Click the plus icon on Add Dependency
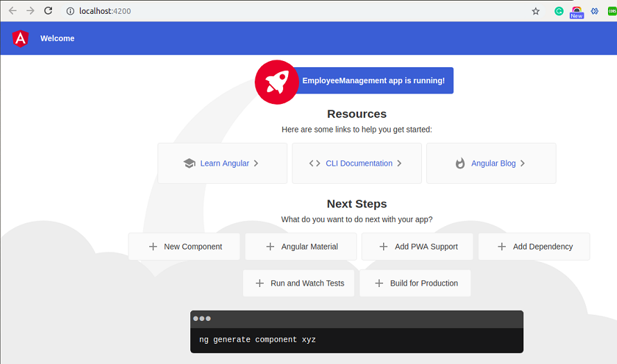Image resolution: width=617 pixels, height=364 pixels. 502,246
